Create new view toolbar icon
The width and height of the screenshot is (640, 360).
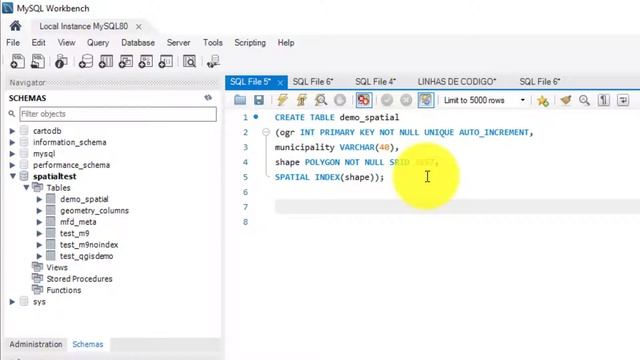tap(126, 61)
